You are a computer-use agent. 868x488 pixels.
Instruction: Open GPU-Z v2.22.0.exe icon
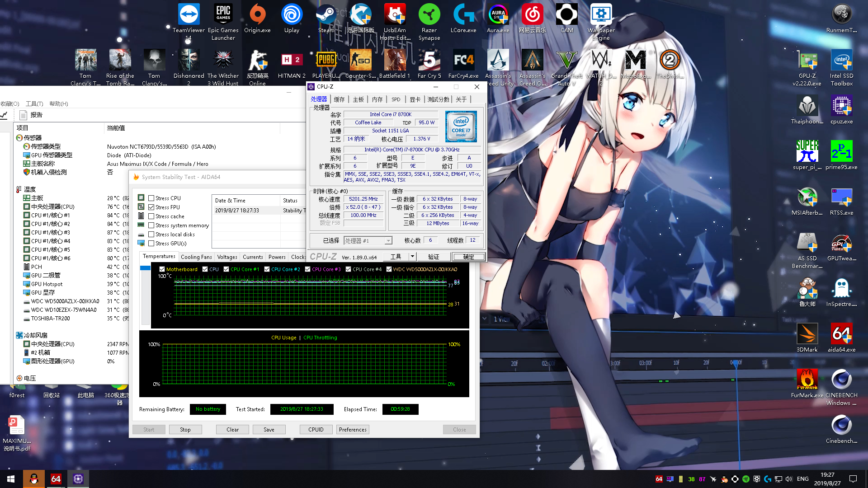(x=807, y=67)
